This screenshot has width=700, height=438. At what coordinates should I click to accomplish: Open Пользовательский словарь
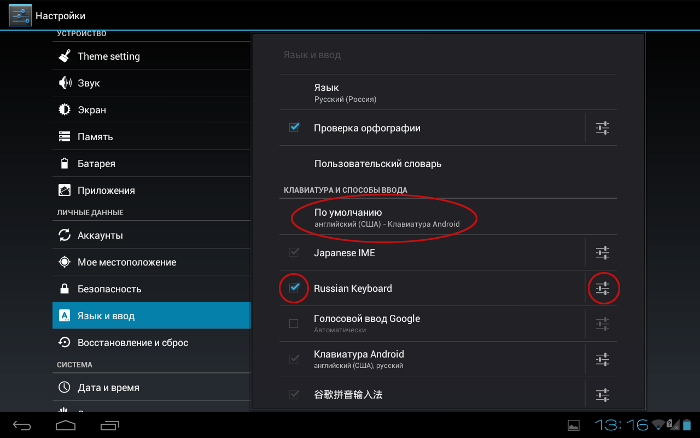click(x=448, y=164)
